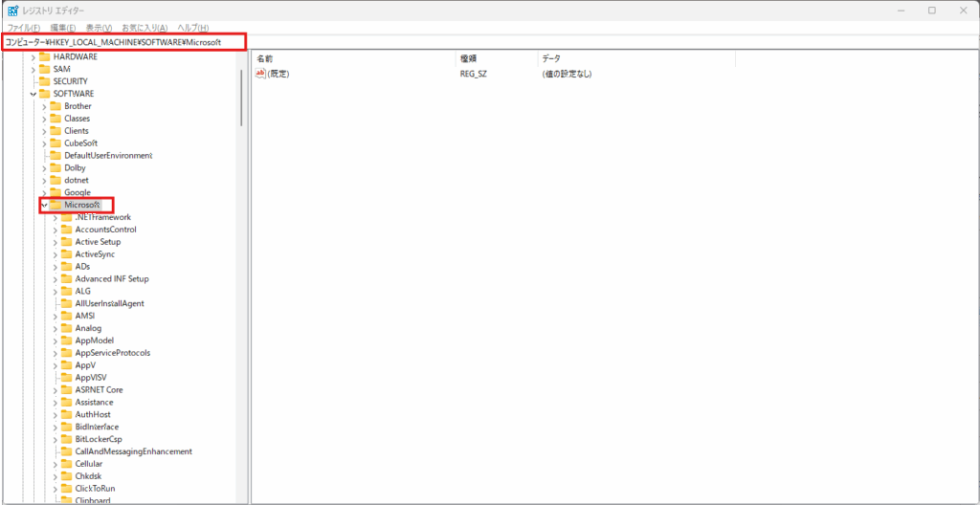Open the 表示(V) menu
Image resolution: width=980 pixels, height=505 pixels.
pyautogui.click(x=99, y=28)
